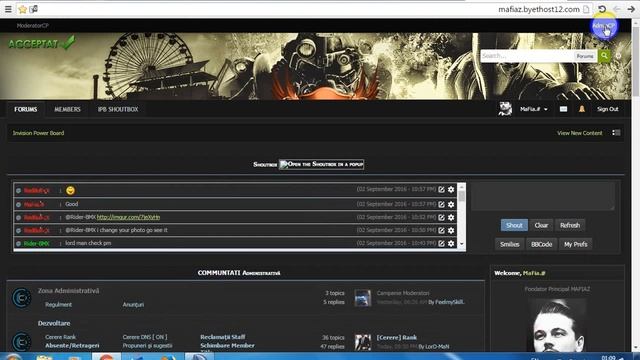Viewport: 640px width, 360px height.
Task: Open the Regulament subforum
Action: tap(58, 304)
